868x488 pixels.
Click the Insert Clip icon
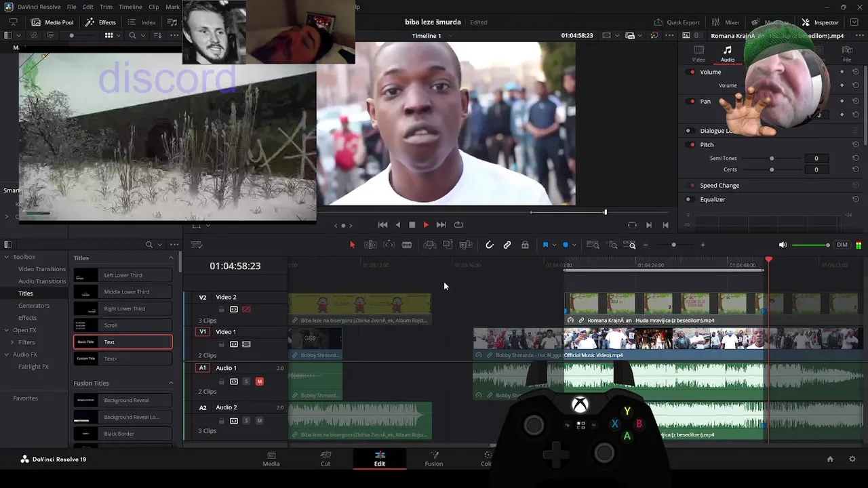[430, 245]
